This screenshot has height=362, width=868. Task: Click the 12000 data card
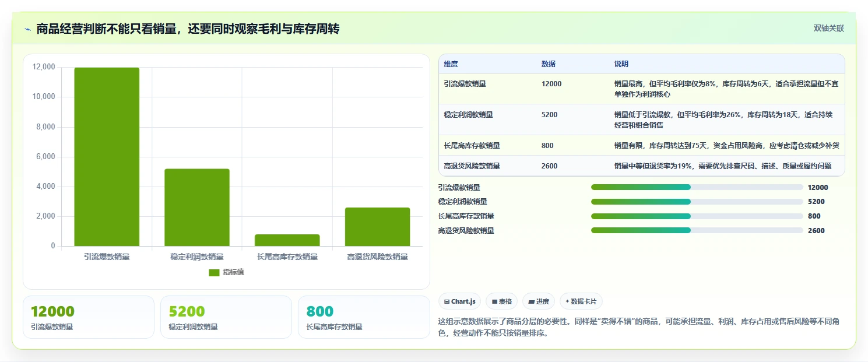point(89,317)
